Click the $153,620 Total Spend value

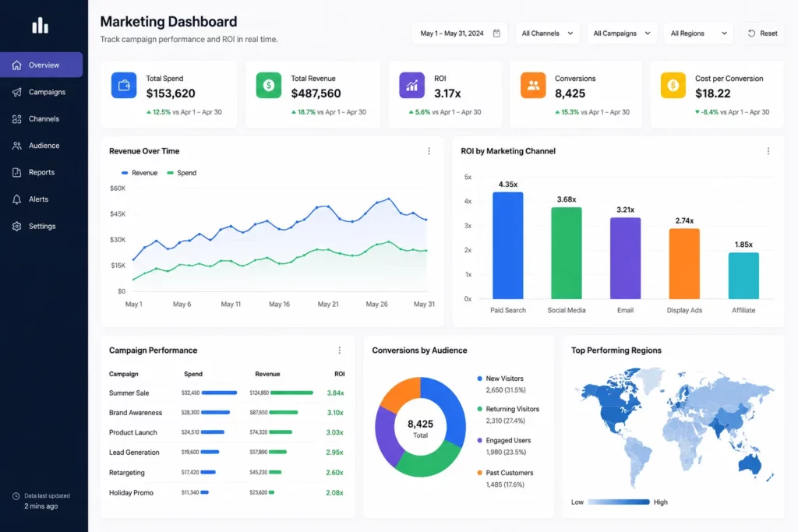(171, 93)
